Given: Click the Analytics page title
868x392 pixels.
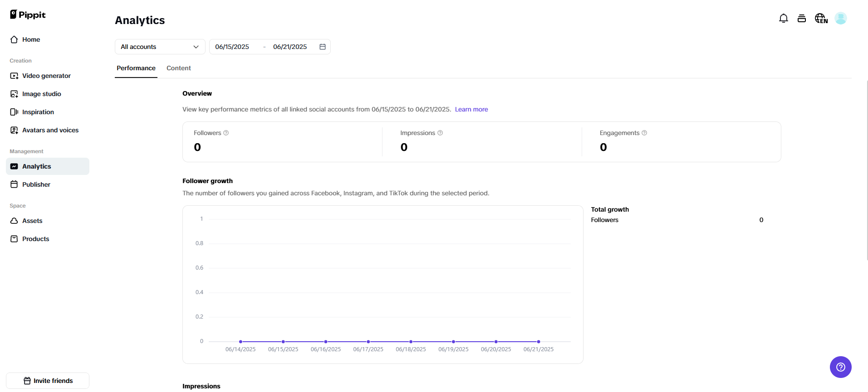Looking at the screenshot, I should point(140,20).
